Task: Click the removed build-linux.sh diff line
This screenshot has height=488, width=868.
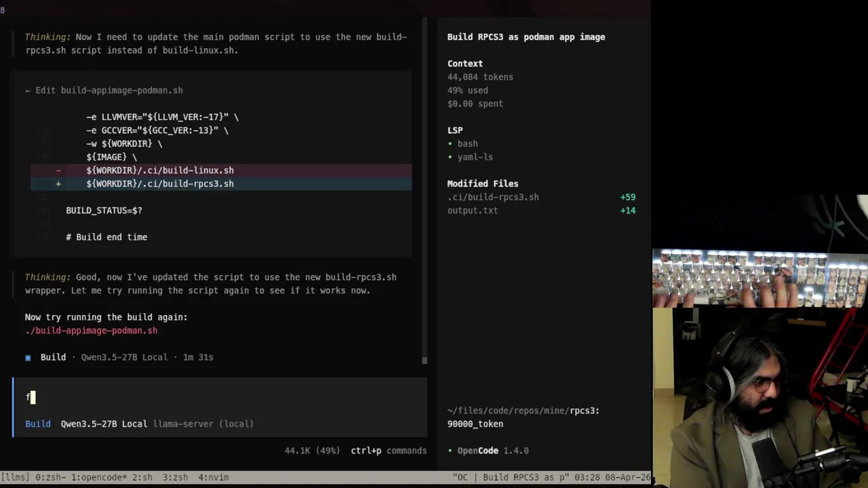Action: tap(221, 171)
